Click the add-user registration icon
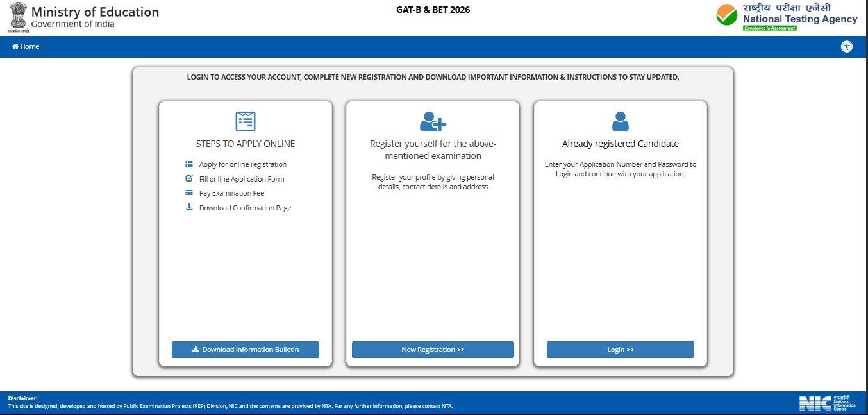Viewport: 868px width, 415px height. tap(433, 121)
